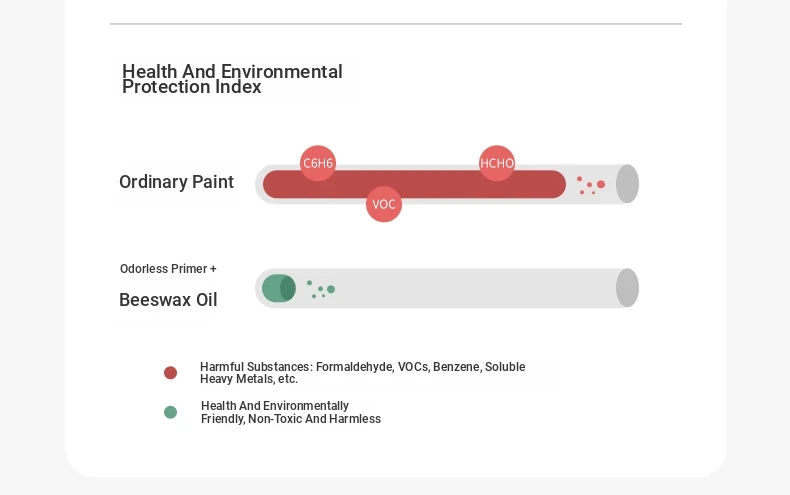
Task: Click the gray end cap of Ordinary Paint tube
Action: [627, 184]
